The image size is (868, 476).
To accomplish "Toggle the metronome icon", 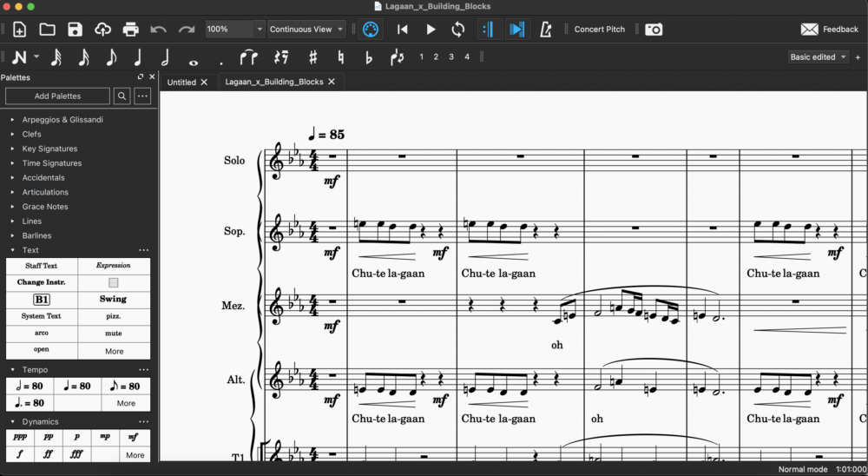I will pos(545,30).
